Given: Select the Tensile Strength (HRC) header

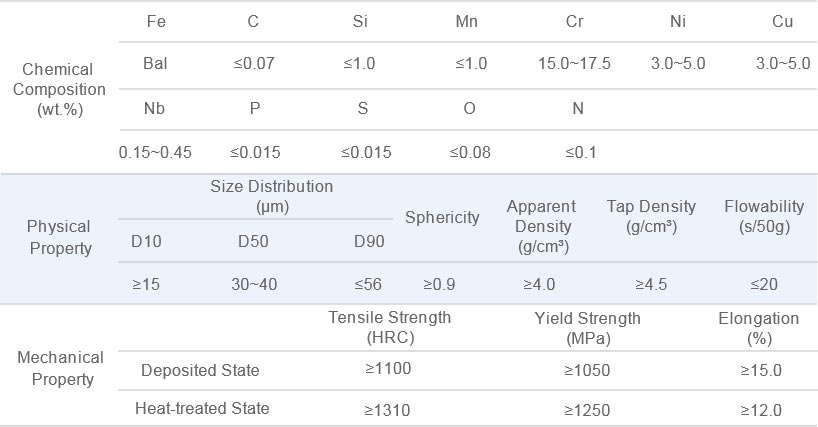Looking at the screenshot, I should [390, 327].
